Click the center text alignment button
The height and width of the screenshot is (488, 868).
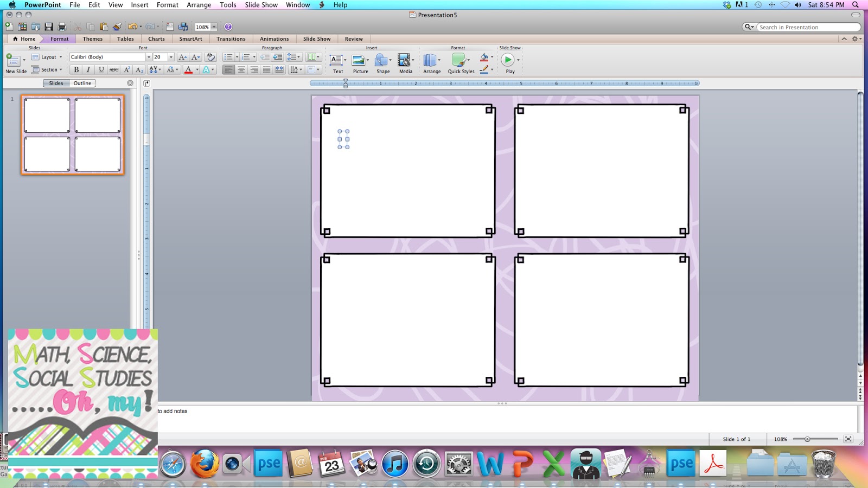[x=240, y=69]
